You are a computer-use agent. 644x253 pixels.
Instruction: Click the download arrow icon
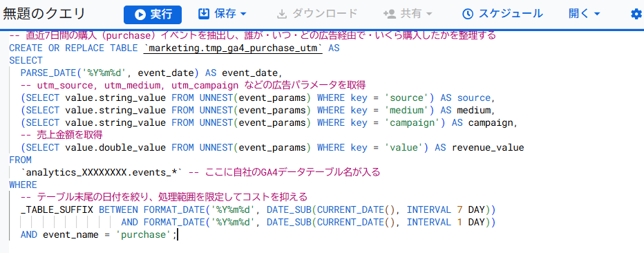click(x=282, y=15)
